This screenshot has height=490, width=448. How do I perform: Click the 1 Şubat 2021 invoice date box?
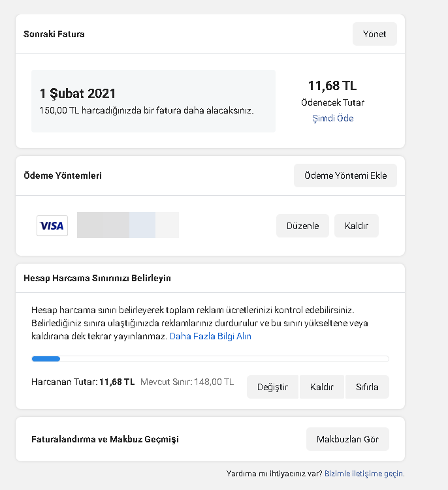(x=153, y=101)
